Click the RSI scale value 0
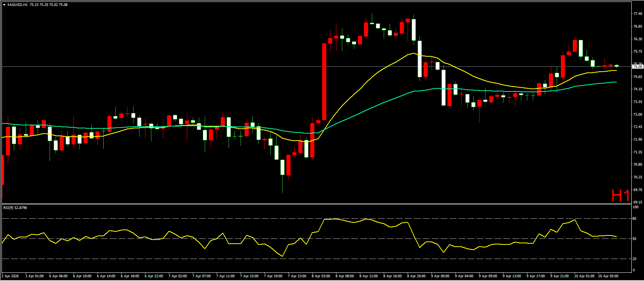644x281 pixels. (x=634, y=270)
